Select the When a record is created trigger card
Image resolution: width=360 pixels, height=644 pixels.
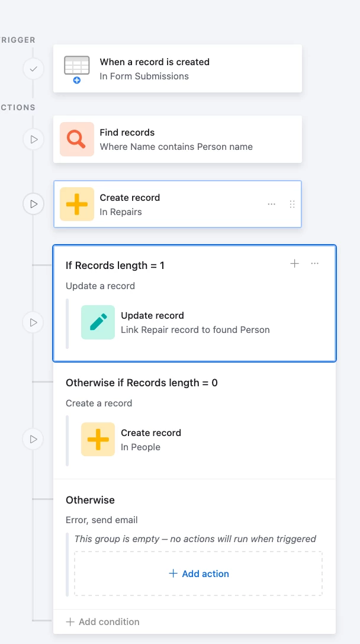click(178, 69)
